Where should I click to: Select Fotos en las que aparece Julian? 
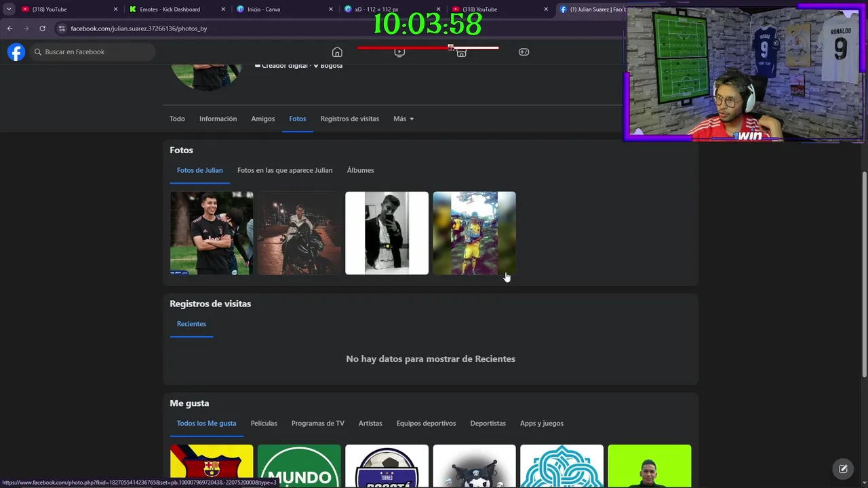point(285,170)
